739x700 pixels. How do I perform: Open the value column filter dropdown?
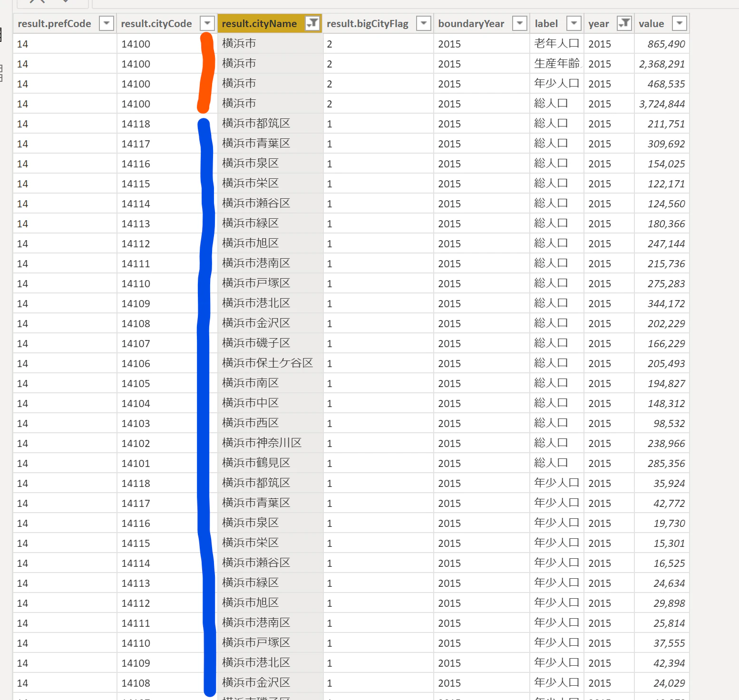pos(680,23)
